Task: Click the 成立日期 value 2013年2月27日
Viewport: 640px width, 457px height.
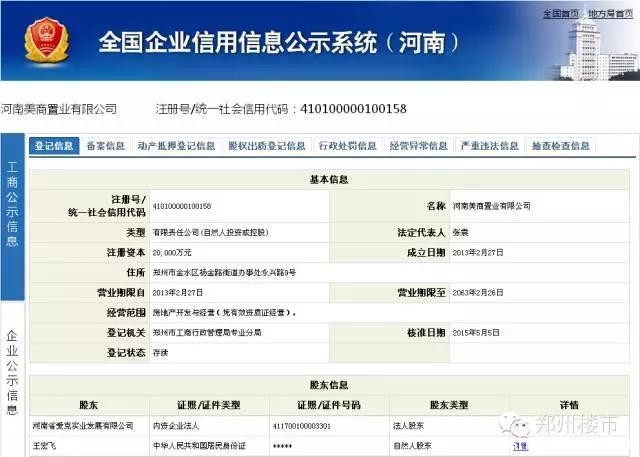Action: coord(478,253)
